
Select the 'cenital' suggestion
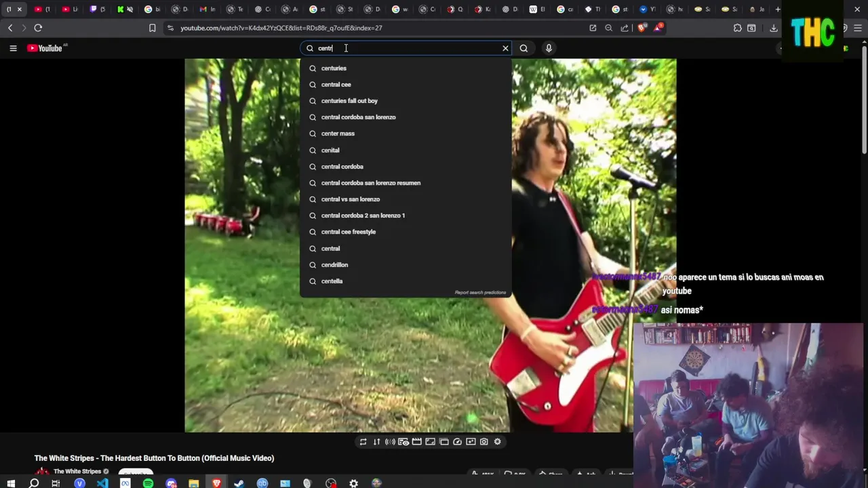(406, 150)
